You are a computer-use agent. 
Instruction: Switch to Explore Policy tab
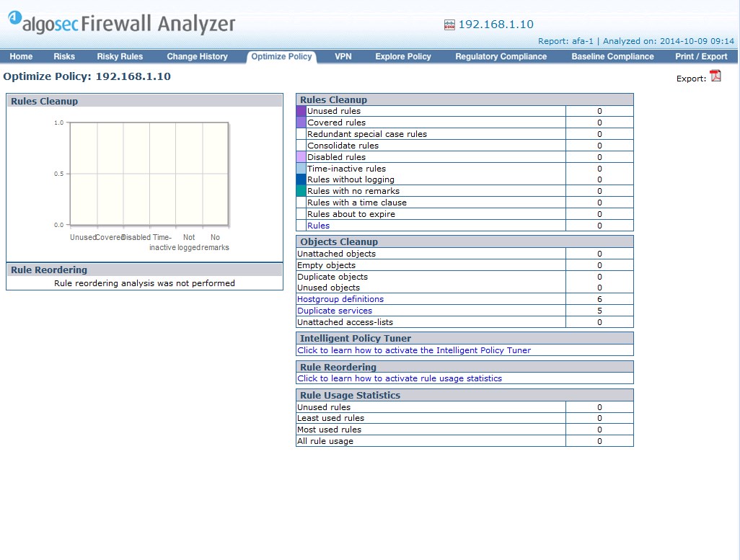403,57
